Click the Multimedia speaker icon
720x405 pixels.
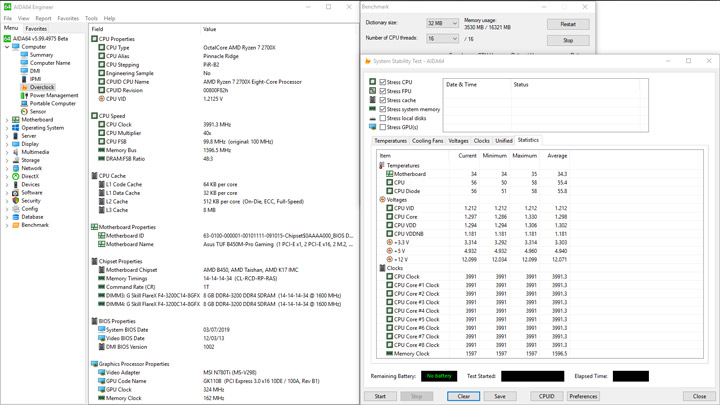pos(16,152)
